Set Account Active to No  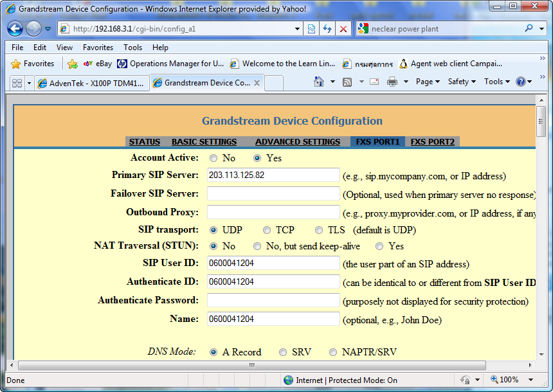click(213, 158)
